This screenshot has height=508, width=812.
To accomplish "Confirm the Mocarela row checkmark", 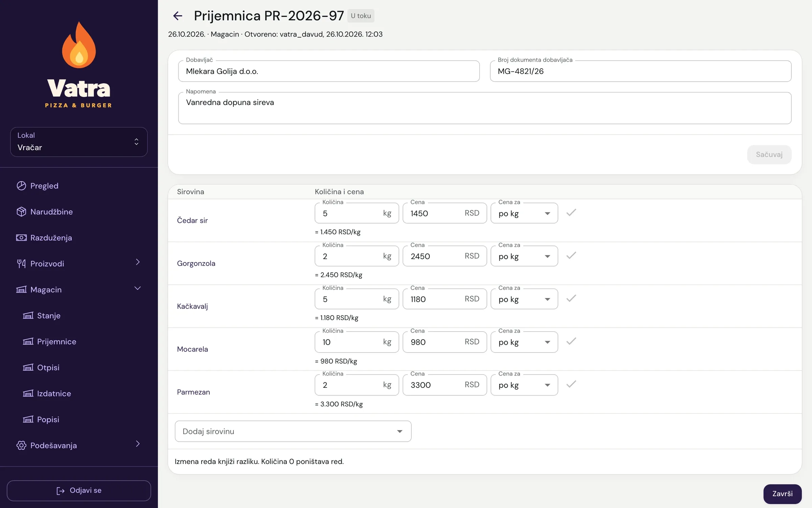I will [571, 341].
